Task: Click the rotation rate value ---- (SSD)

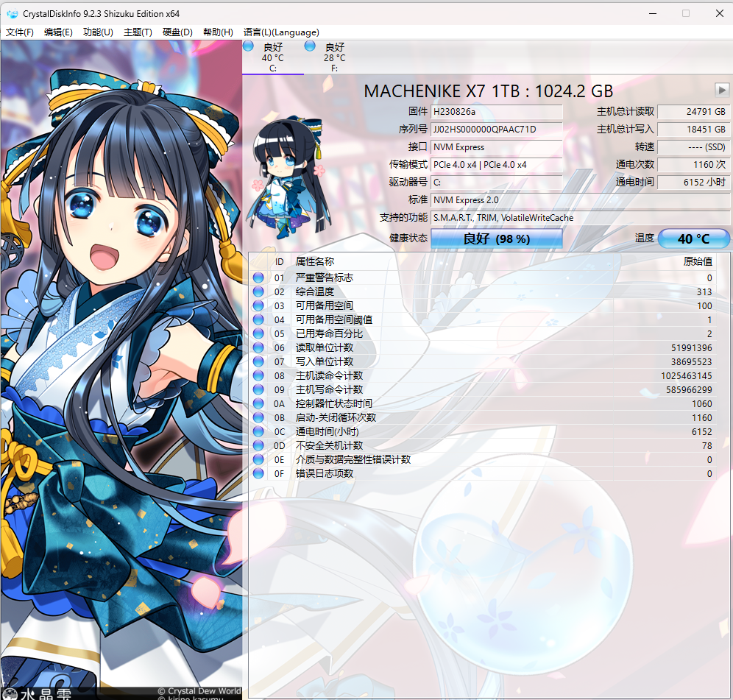Action: 694,147
